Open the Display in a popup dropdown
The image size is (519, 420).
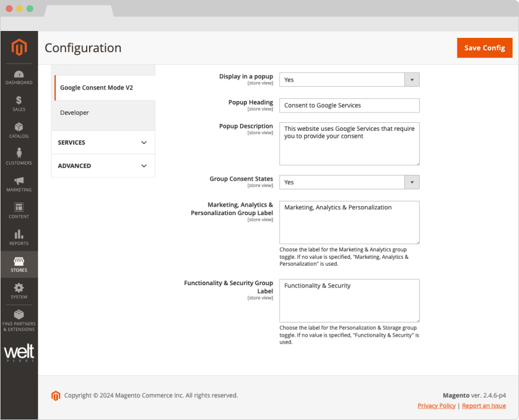349,80
